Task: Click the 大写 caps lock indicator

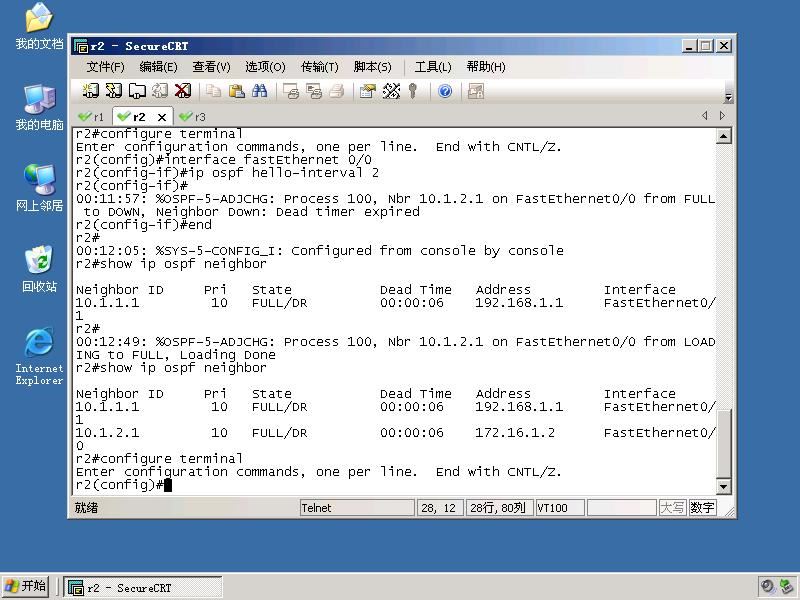Action: [672, 508]
